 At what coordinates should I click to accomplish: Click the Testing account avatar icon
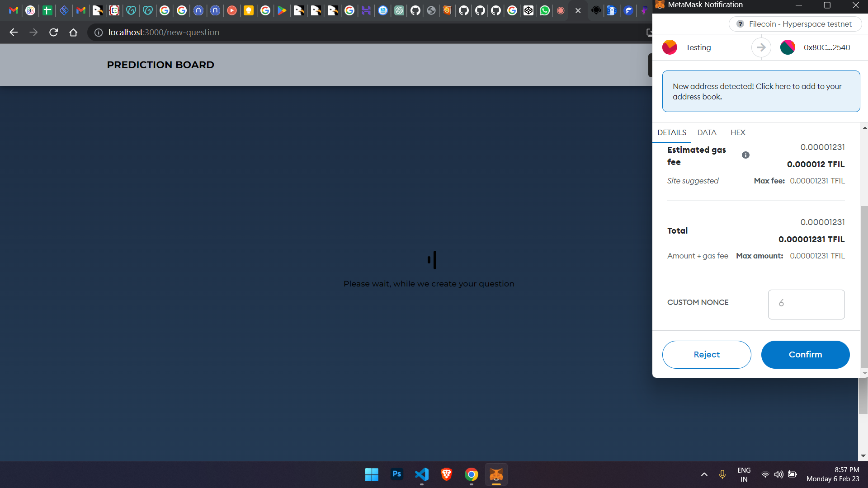tap(669, 47)
